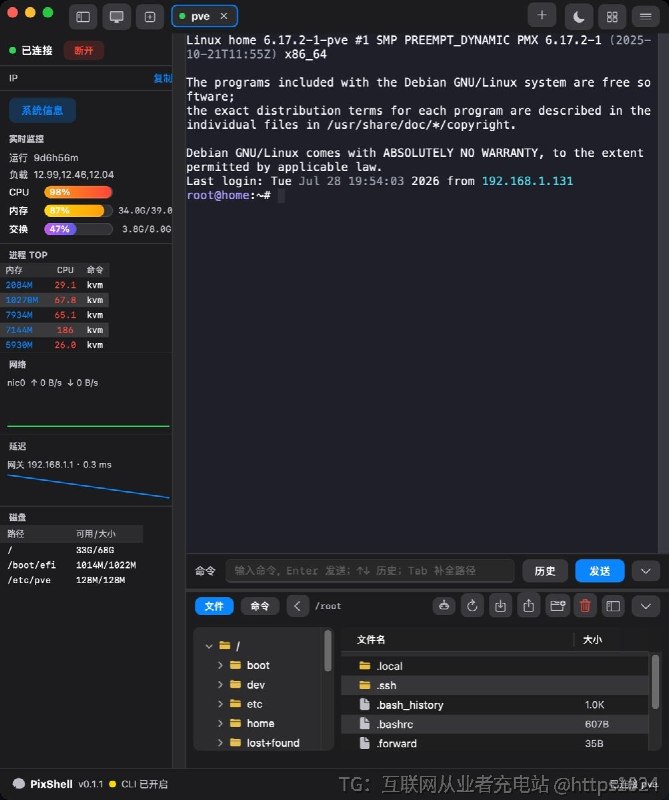669x800 pixels.
Task: Select the kvm process using 7934M
Action: pos(55,315)
